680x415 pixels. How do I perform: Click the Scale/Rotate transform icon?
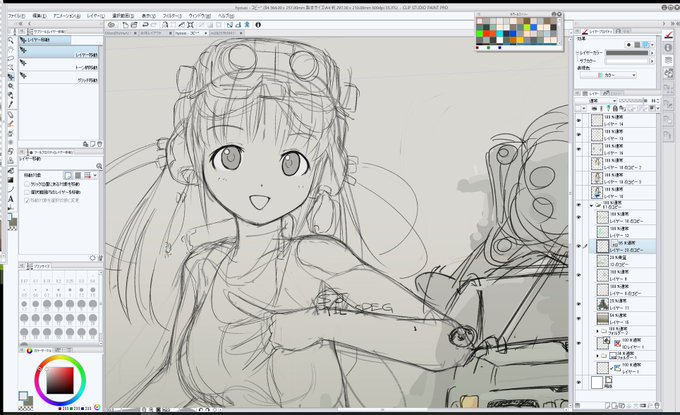coord(190,25)
